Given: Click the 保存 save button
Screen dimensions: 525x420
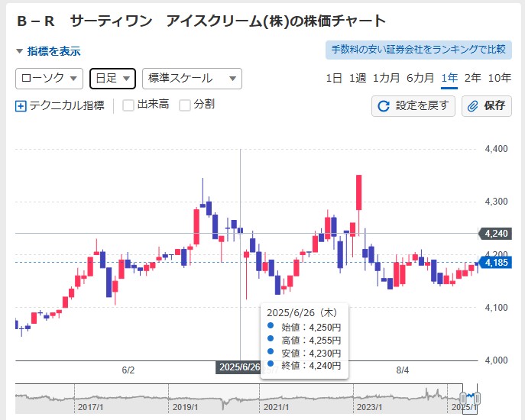Looking at the screenshot, I should [x=487, y=106].
